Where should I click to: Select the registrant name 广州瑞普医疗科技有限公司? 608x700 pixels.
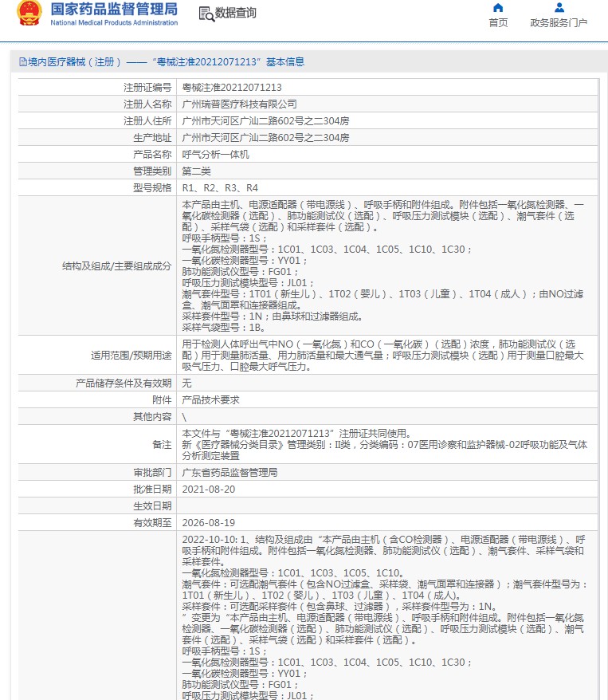(x=239, y=104)
